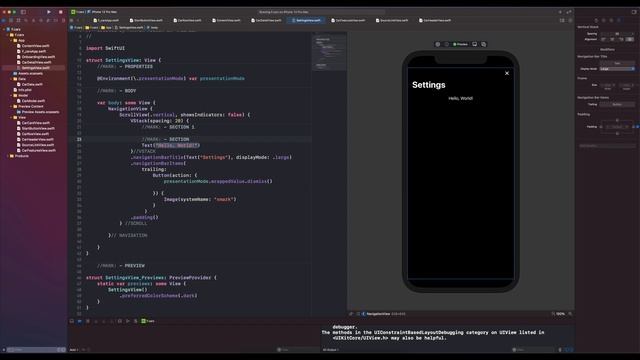Screen dimensions: 640x360
Task: Open the Test navigator icon
Action: point(41,20)
